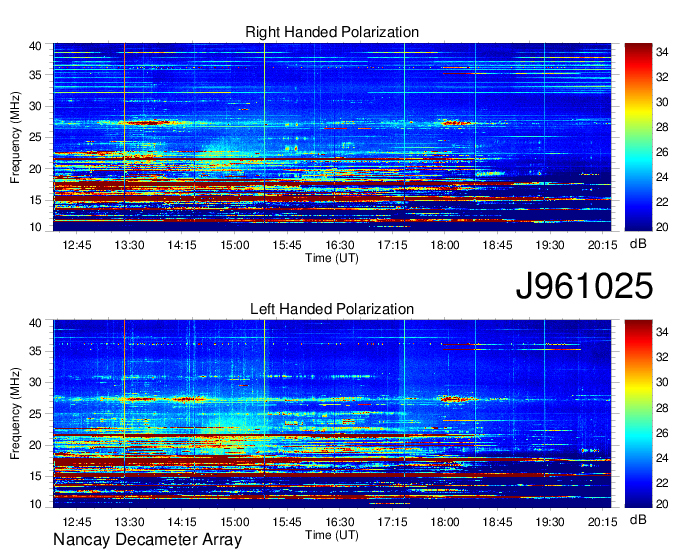The height and width of the screenshot is (552, 680).
Task: Click "Time (UT)" label under top plot
Action: [332, 258]
